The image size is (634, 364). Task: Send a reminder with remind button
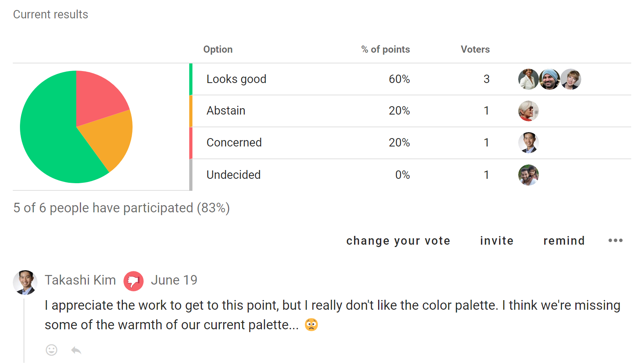pyautogui.click(x=564, y=241)
